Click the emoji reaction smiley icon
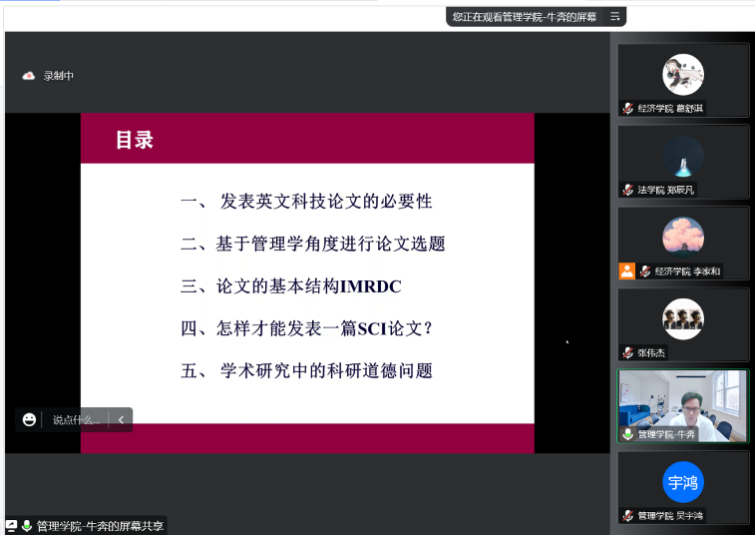756x535 pixels. click(30, 420)
